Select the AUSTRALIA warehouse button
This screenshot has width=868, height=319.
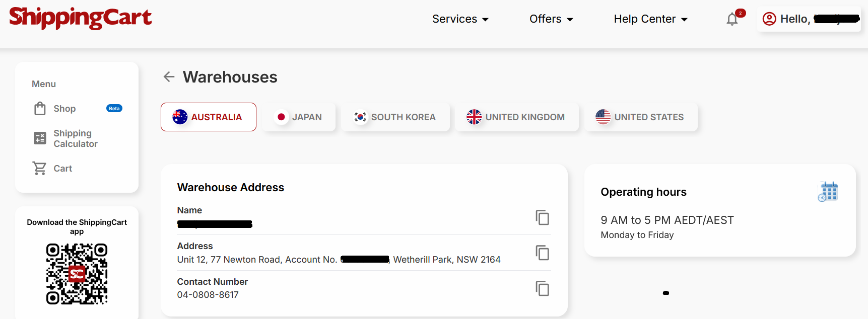(208, 117)
